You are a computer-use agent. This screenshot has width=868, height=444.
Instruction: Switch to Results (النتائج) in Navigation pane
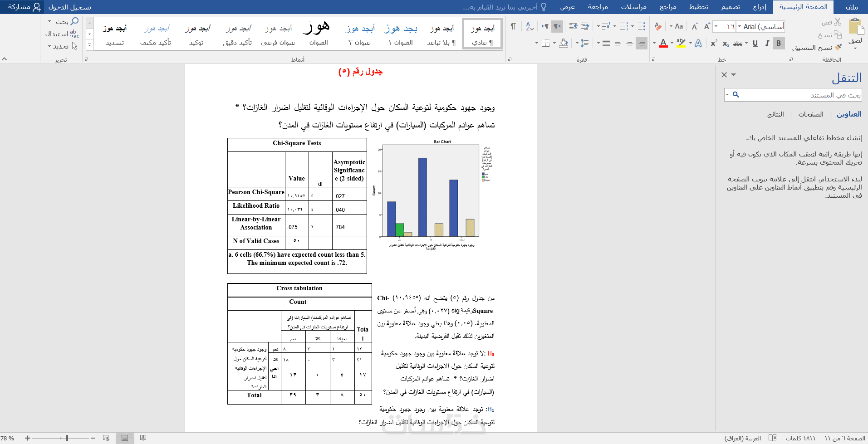pos(775,114)
